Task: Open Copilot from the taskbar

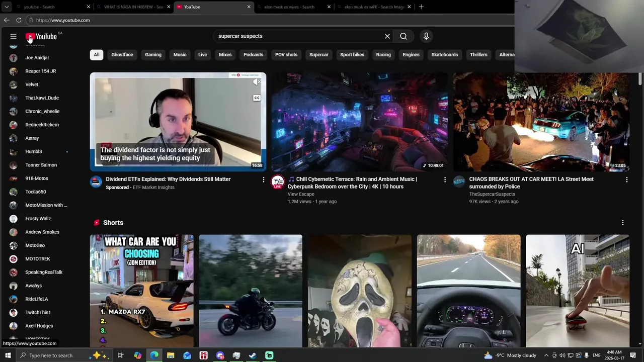Action: [138, 355]
